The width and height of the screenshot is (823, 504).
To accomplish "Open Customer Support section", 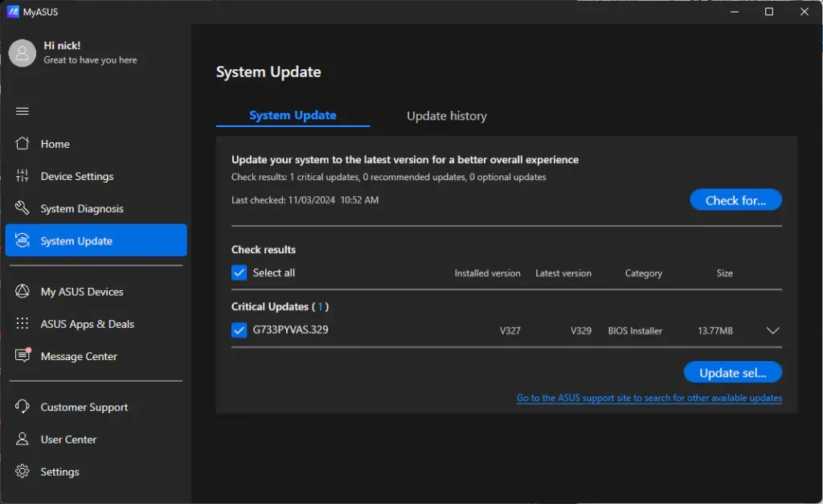I will (96, 407).
